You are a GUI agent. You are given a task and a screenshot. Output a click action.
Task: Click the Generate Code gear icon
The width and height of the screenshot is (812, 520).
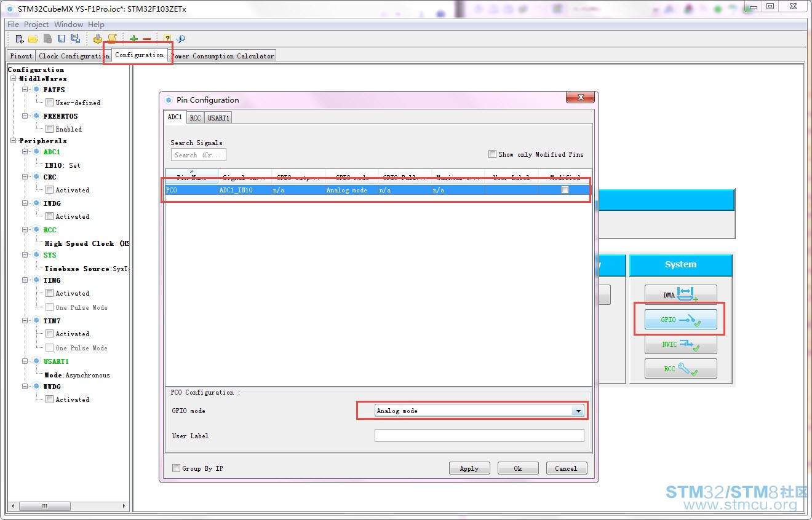[98, 39]
